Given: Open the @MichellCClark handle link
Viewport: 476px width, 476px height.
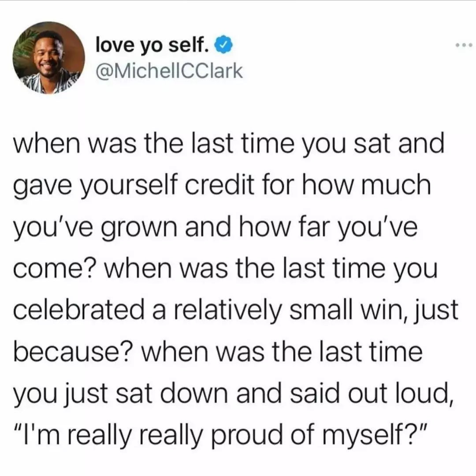Looking at the screenshot, I should pyautogui.click(x=169, y=71).
